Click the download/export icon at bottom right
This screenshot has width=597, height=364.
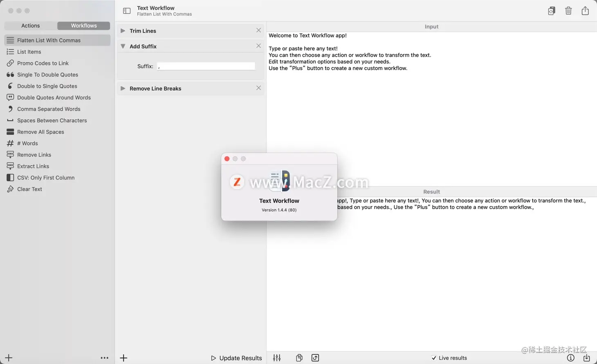click(x=587, y=358)
